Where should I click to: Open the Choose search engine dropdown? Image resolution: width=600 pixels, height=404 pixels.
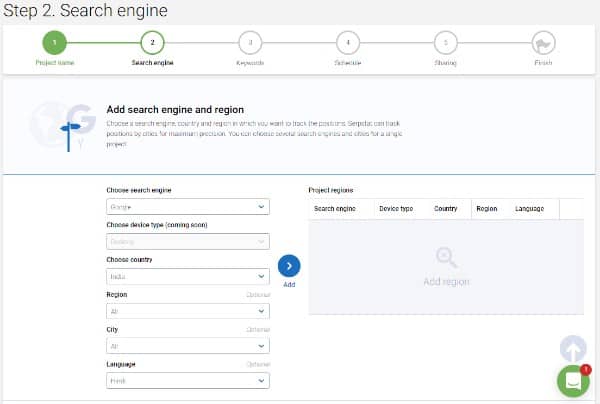(187, 207)
